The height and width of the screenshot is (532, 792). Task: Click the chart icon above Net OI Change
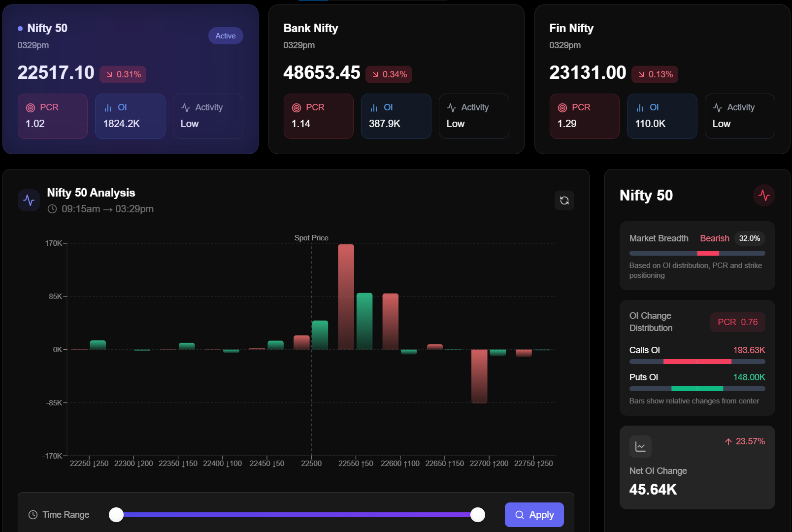tap(640, 447)
